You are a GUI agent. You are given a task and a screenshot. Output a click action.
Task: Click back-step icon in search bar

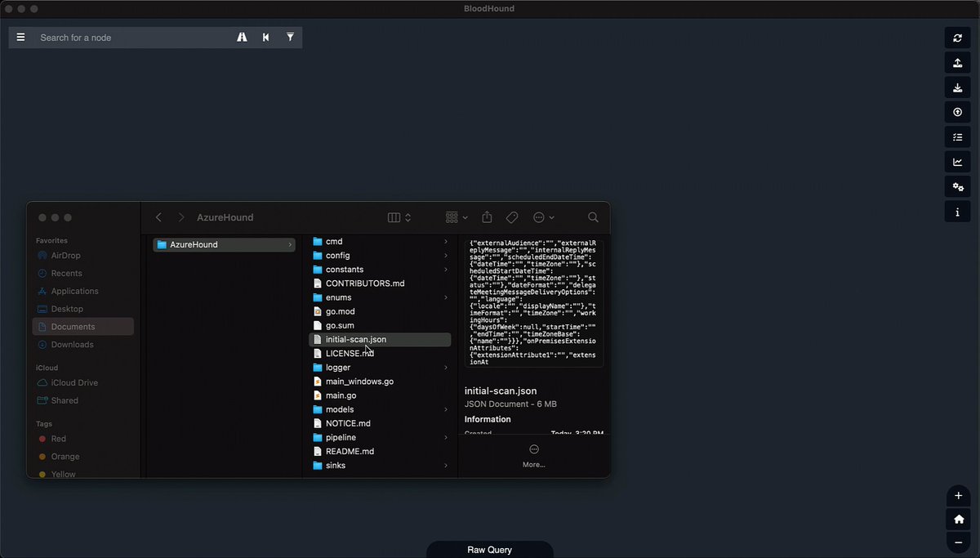coord(266,37)
